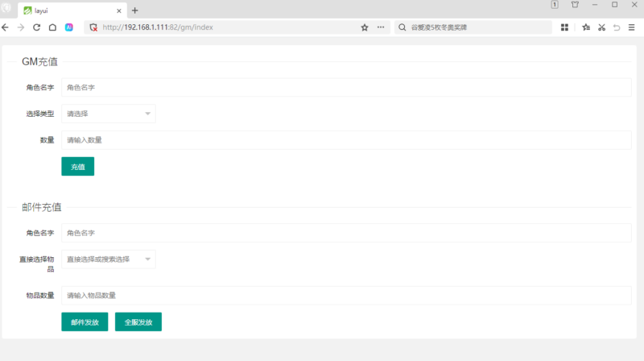Click the 充值 button

(77, 167)
